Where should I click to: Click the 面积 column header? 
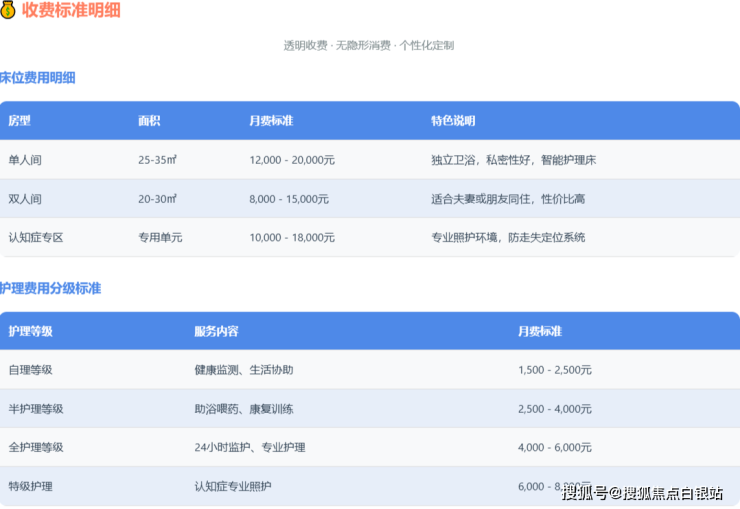click(149, 121)
